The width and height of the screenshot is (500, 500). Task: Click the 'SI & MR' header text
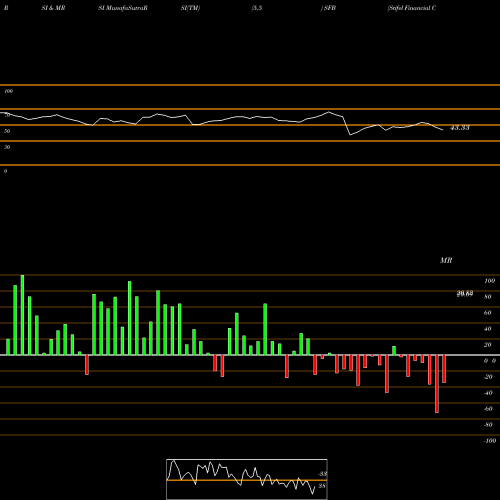point(53,8)
